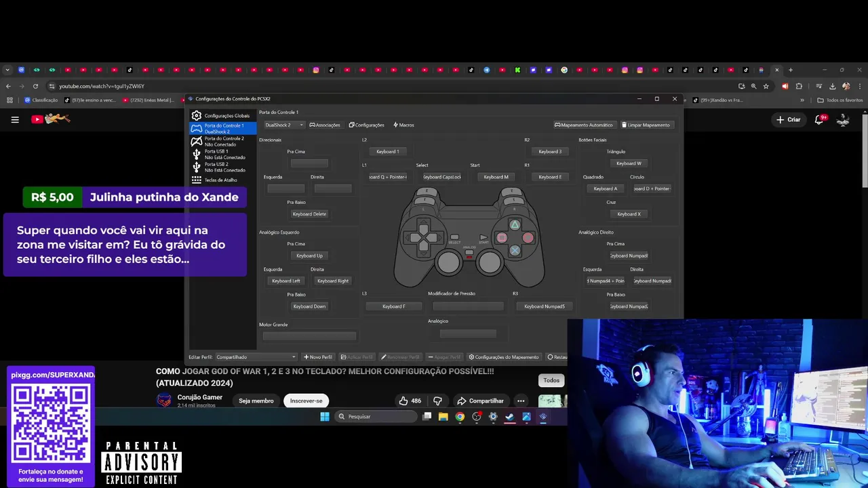The height and width of the screenshot is (488, 868).
Task: Switch to the Associações tab
Action: pos(325,125)
